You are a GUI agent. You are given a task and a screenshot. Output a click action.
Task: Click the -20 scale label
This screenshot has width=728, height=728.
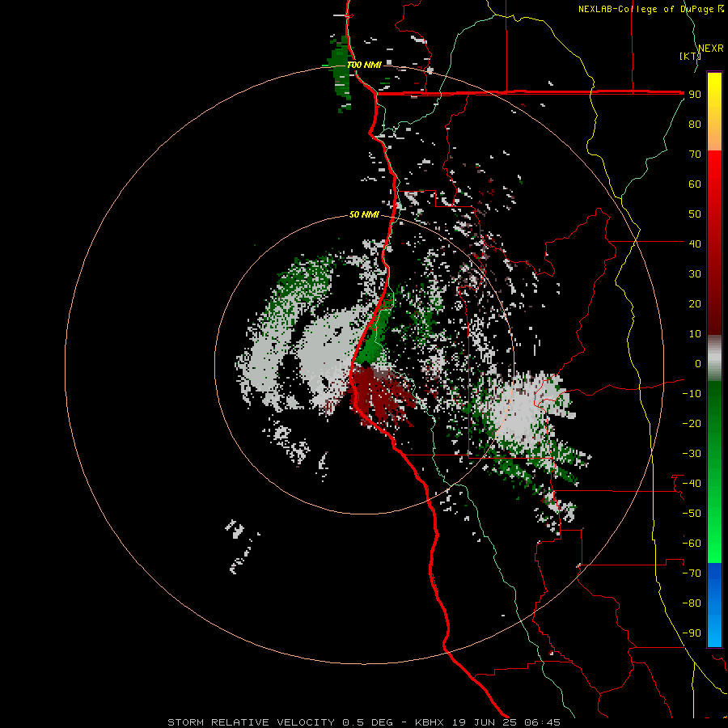[x=692, y=424]
